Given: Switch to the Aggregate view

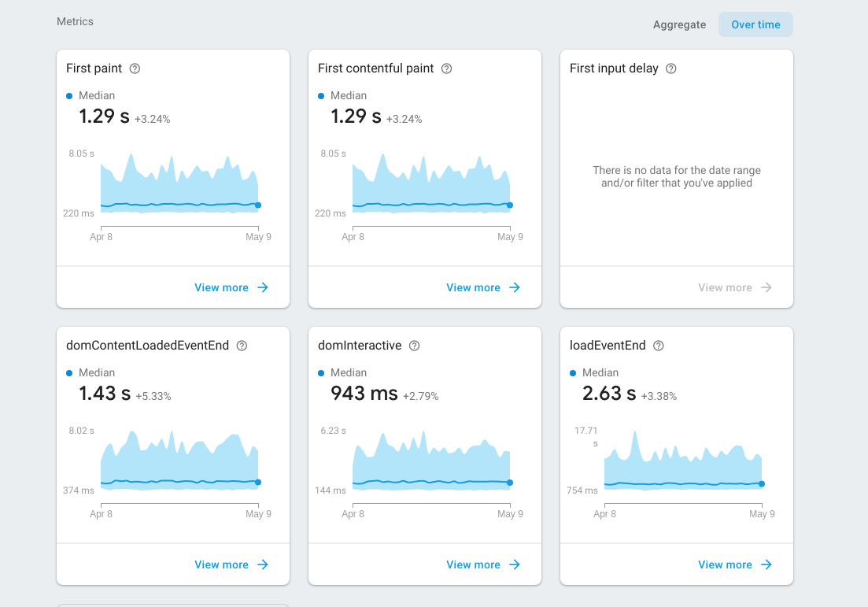Looking at the screenshot, I should pos(679,24).
